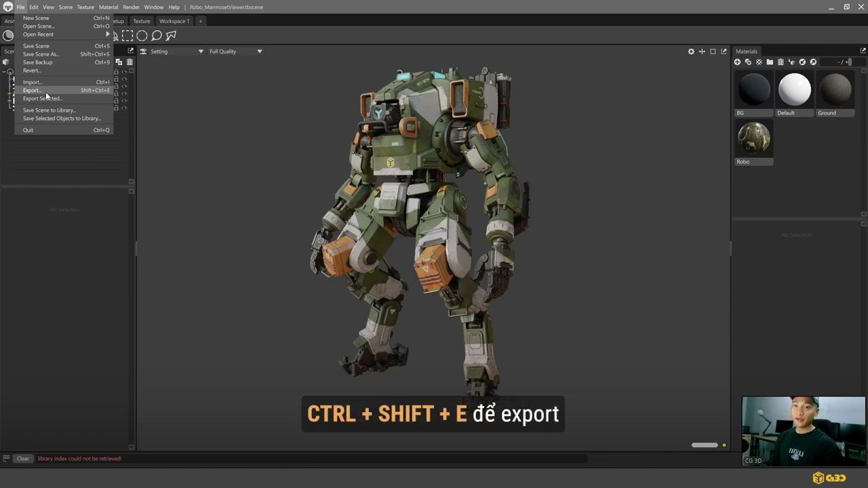The width and height of the screenshot is (868, 488).
Task: Expand the Open Recent submenu
Action: [64, 35]
